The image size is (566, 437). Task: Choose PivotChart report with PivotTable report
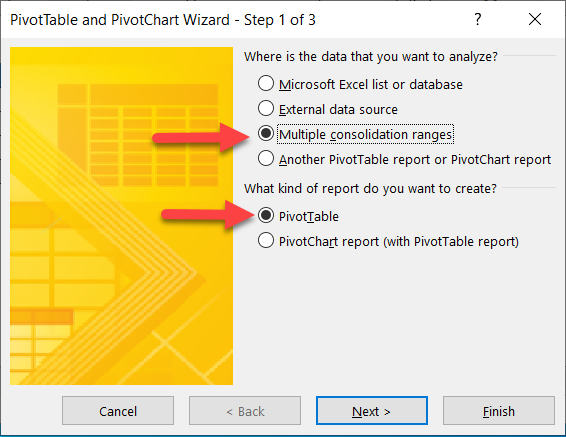point(266,240)
